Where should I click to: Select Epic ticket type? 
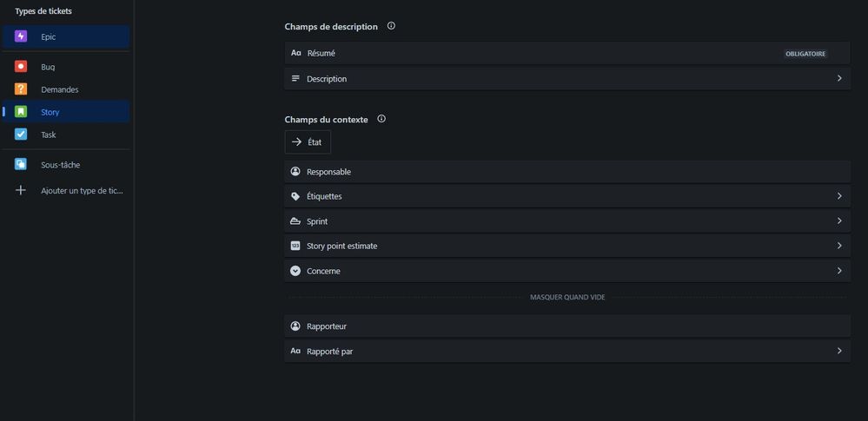tap(66, 36)
